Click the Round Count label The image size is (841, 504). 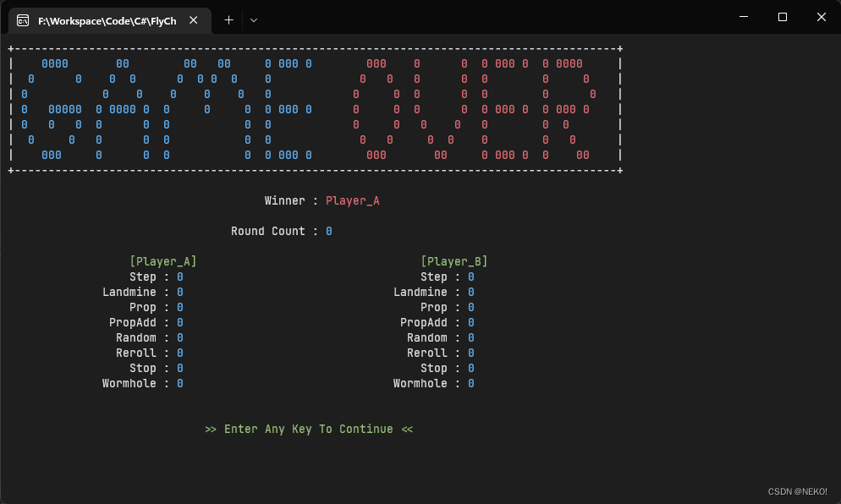pos(267,231)
